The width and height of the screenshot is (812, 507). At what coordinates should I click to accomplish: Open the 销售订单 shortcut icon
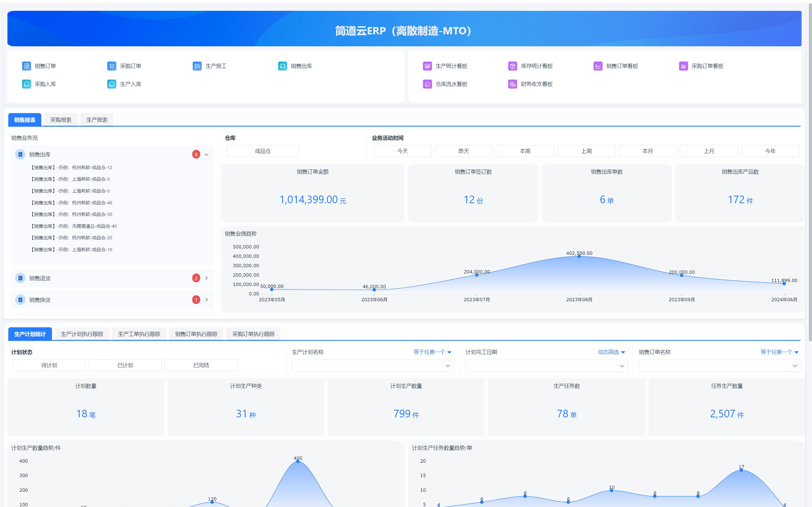click(26, 66)
